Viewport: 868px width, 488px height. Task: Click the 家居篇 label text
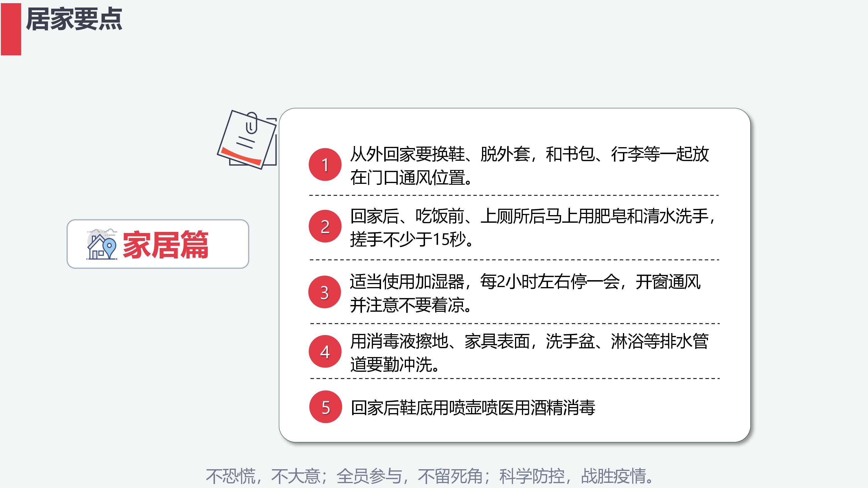pyautogui.click(x=165, y=245)
